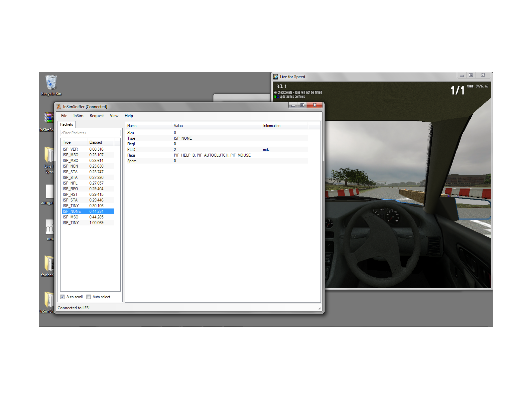Select the ISP_VER packet row
Screen dimensions: 532x399
[88, 149]
